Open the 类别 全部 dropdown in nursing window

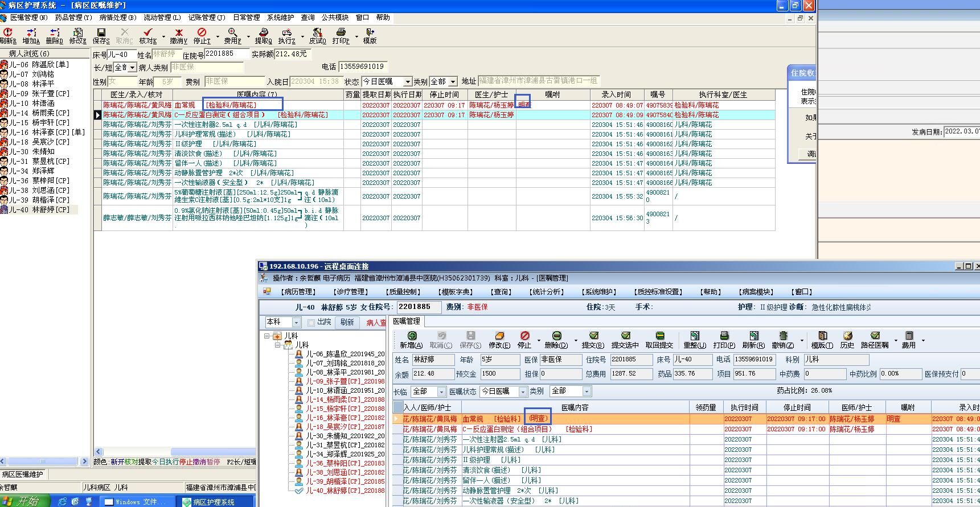(453, 82)
